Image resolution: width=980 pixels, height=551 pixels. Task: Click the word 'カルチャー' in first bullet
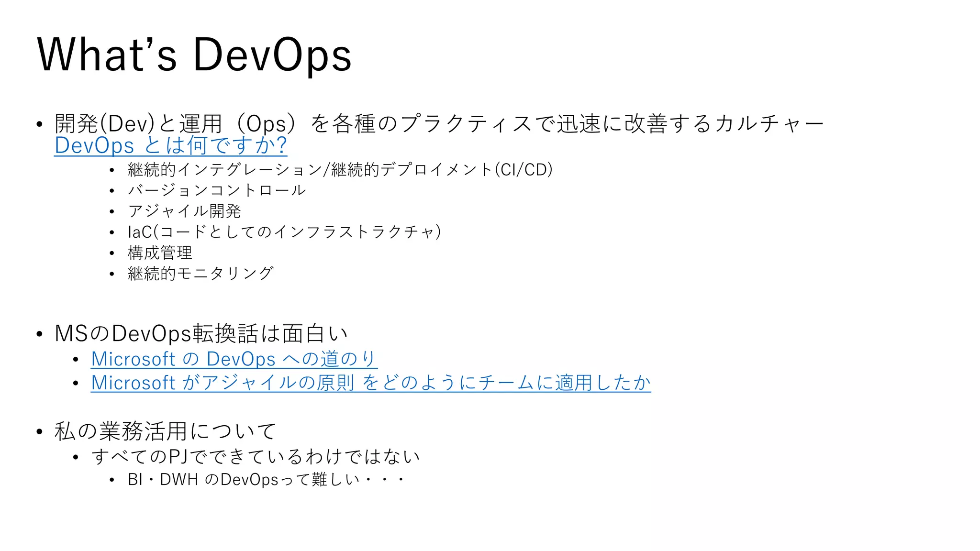[769, 123]
